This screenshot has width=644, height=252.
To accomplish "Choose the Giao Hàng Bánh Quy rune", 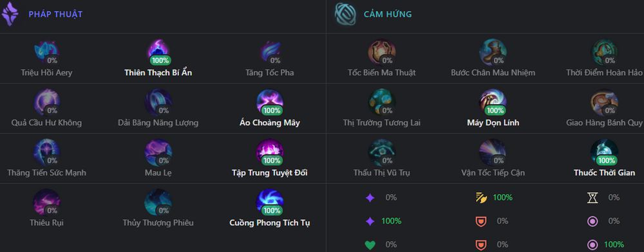I will [x=605, y=102].
